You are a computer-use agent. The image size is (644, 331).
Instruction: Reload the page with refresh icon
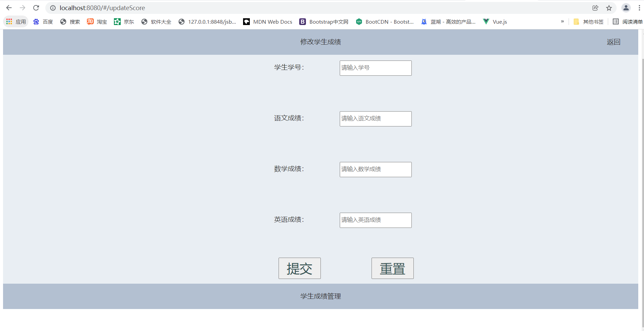click(x=36, y=8)
